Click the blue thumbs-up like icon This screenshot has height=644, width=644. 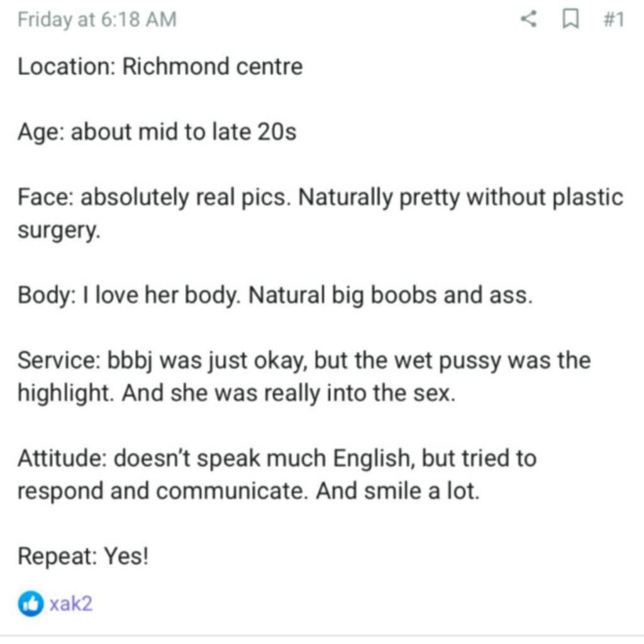tap(30, 604)
